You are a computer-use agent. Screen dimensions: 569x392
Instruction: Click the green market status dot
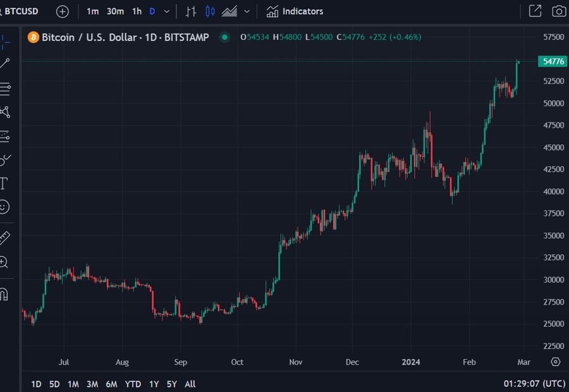(224, 37)
